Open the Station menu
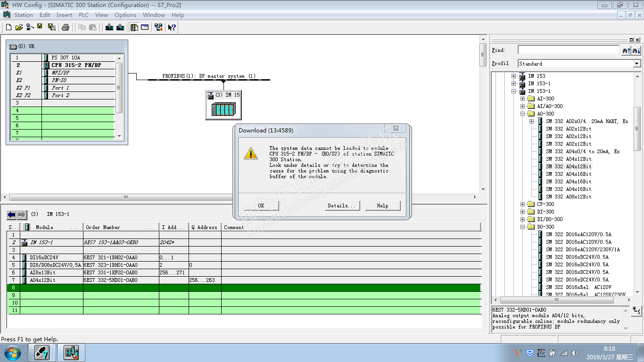This screenshot has width=644, height=362. (24, 15)
